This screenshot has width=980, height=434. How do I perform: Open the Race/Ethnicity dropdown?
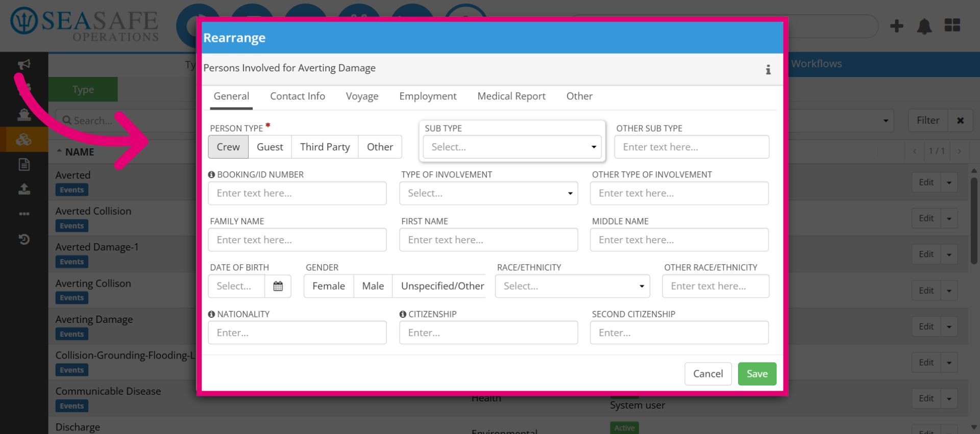coord(572,286)
